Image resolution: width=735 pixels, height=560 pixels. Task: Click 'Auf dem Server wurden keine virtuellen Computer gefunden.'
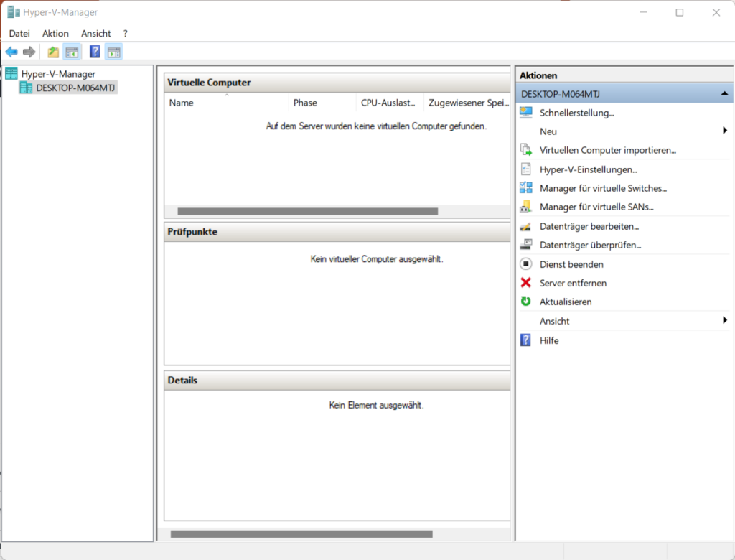[376, 126]
